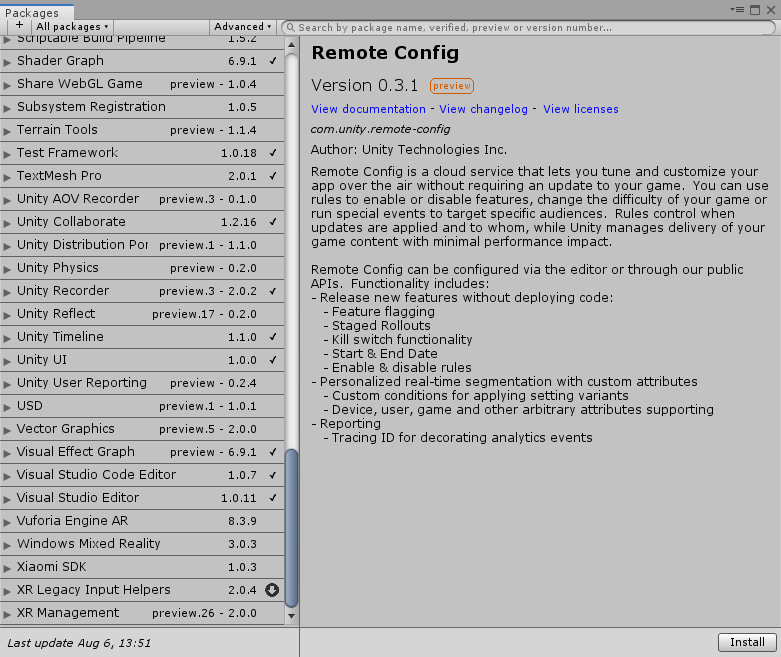Select the Unity Reflect package
The width and height of the screenshot is (781, 657).
coord(142,314)
